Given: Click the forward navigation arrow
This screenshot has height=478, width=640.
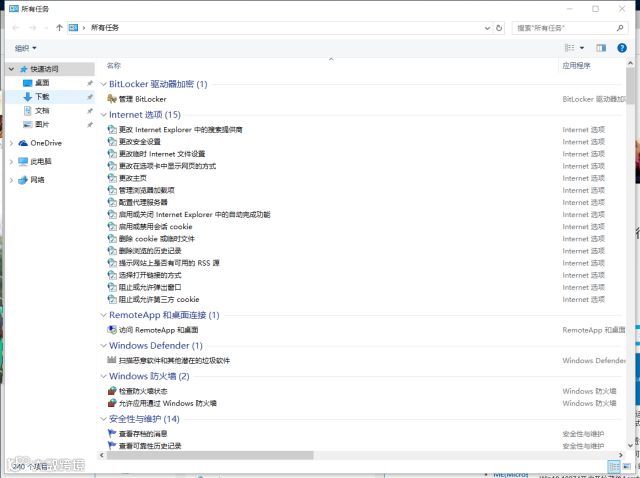Looking at the screenshot, I should (33, 28).
